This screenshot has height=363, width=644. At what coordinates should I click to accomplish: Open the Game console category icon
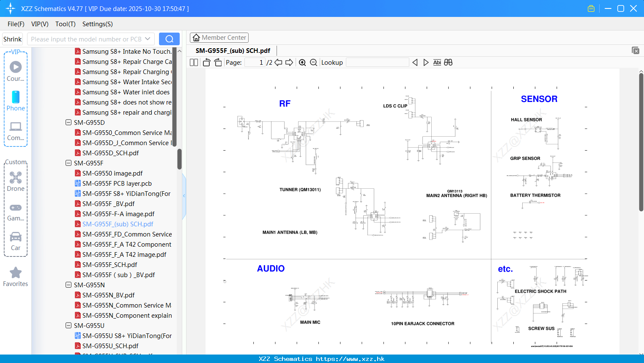click(16, 208)
